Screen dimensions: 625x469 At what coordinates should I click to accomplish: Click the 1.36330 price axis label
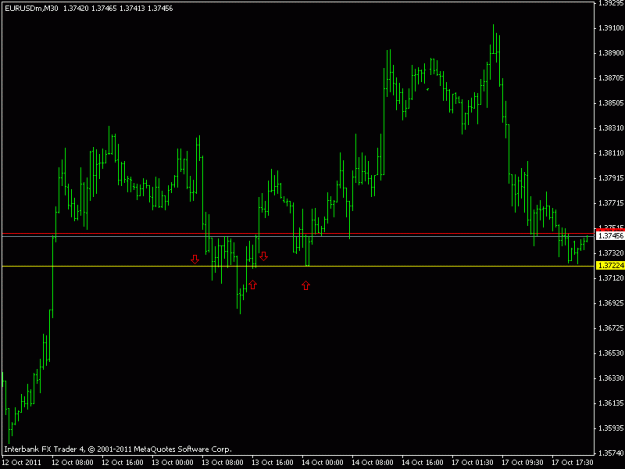(x=611, y=378)
